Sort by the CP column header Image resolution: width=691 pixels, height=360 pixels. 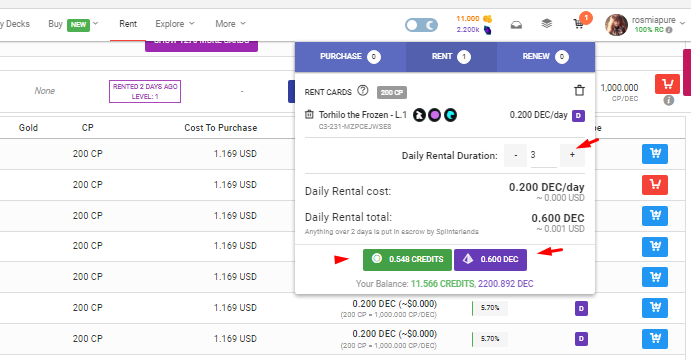pyautogui.click(x=87, y=128)
